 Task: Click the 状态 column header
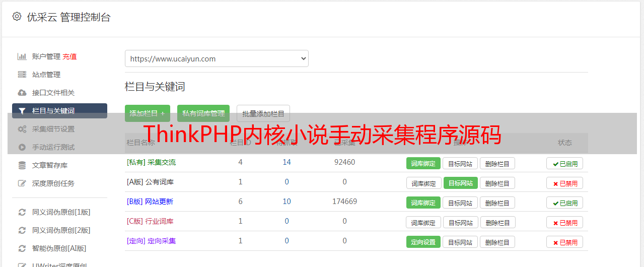pyautogui.click(x=565, y=143)
